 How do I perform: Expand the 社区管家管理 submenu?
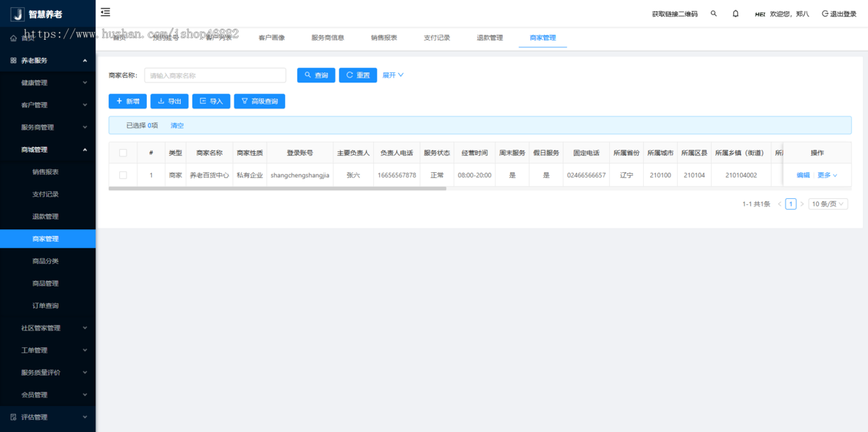tap(48, 328)
